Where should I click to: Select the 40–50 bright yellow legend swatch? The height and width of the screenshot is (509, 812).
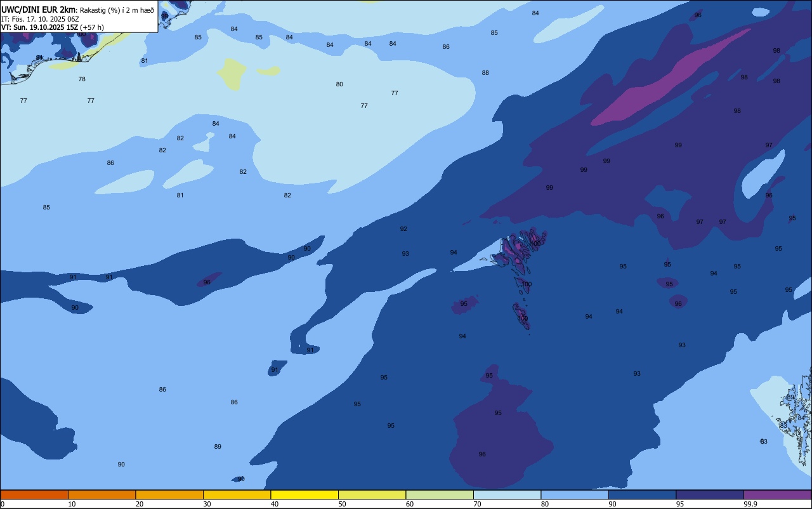pyautogui.click(x=304, y=494)
